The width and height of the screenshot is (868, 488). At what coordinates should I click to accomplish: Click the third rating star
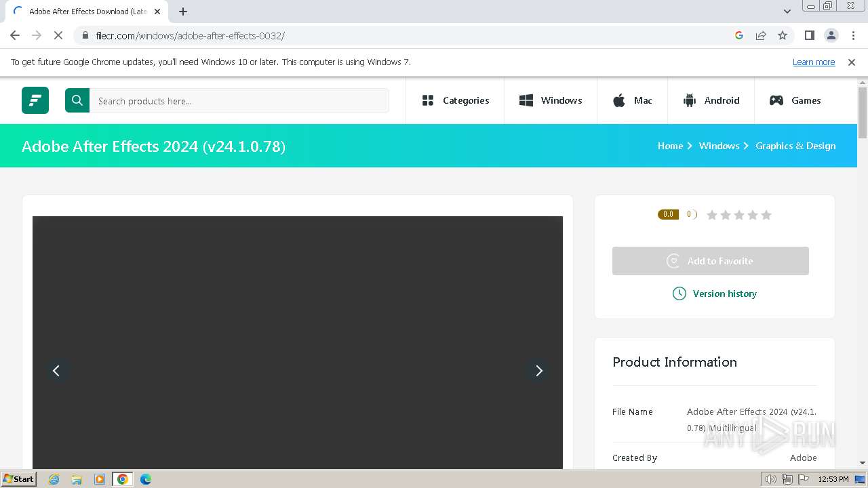[x=739, y=215]
